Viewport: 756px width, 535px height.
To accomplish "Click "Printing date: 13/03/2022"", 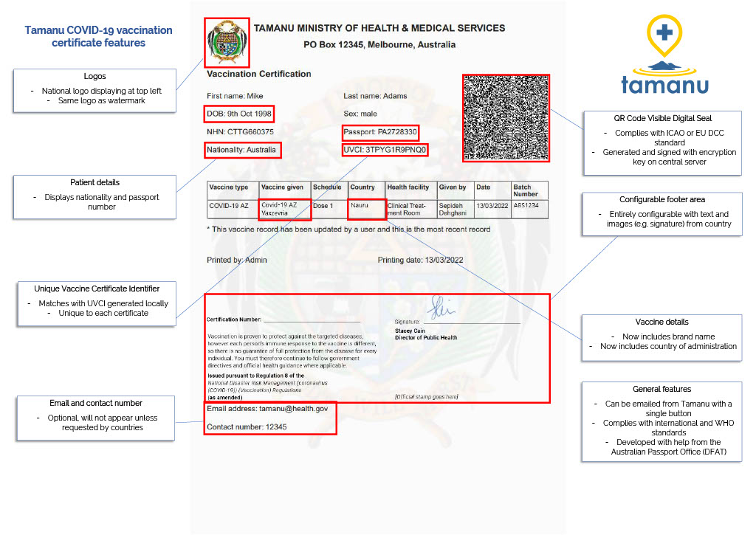I will click(x=420, y=260).
